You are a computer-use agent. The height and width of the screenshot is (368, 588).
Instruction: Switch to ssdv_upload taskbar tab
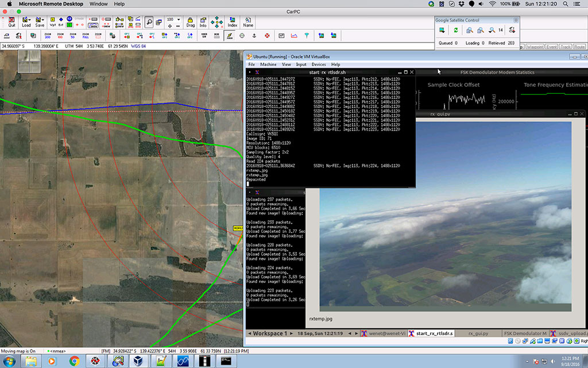568,333
